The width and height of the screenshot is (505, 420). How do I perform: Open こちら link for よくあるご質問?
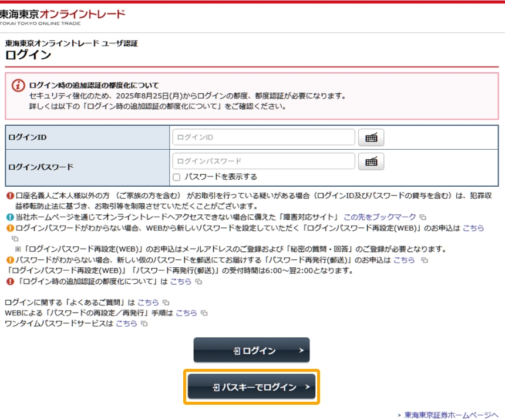tap(148, 303)
